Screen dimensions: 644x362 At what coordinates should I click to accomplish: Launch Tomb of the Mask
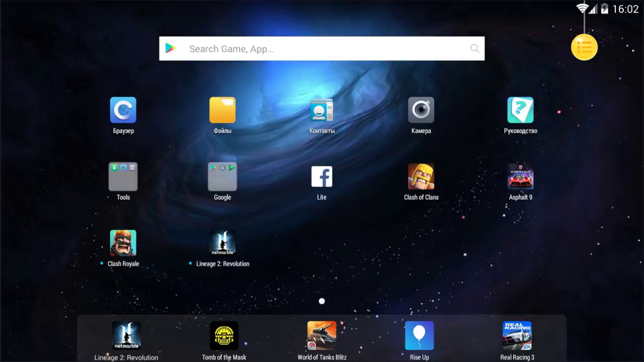point(224,335)
